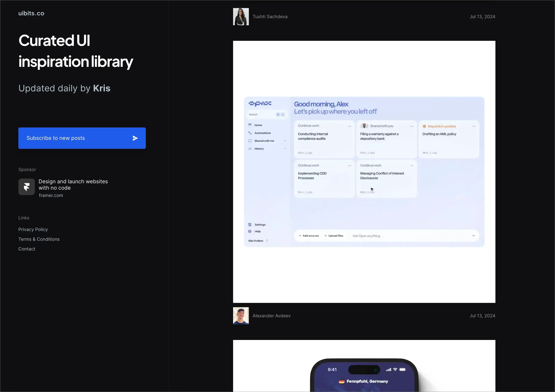Open Managing Conflict of Interest Disclosures card
Screen dimensions: 555x392
[x=386, y=179]
